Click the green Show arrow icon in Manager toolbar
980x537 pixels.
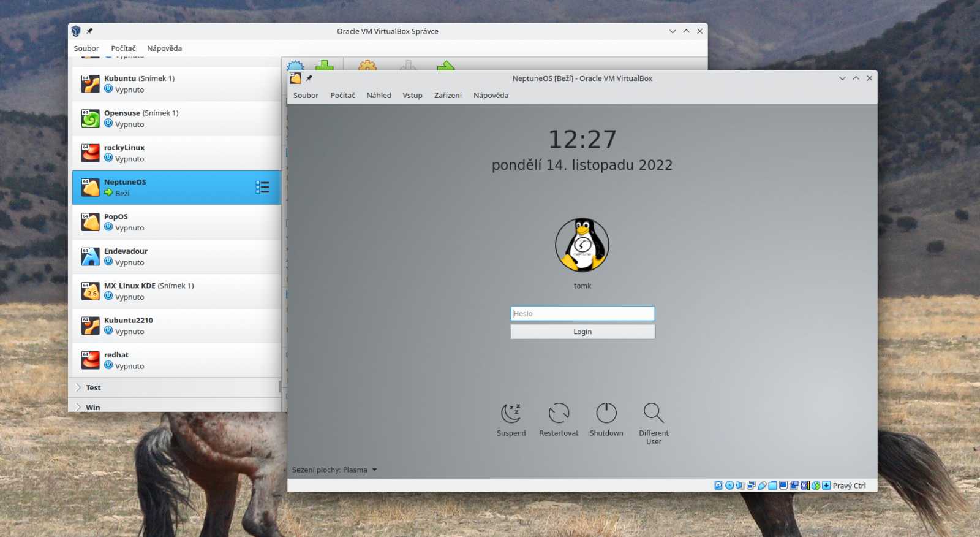pyautogui.click(x=446, y=66)
